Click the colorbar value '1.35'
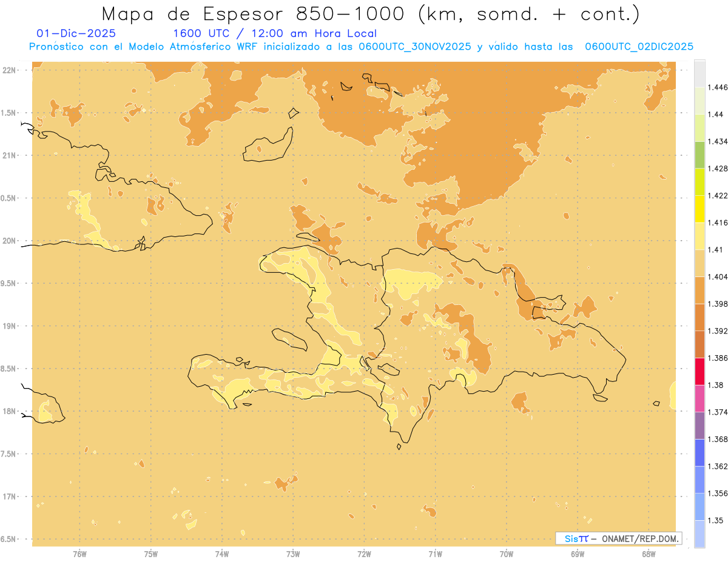Image resolution: width=728 pixels, height=562 pixels. coord(716,520)
